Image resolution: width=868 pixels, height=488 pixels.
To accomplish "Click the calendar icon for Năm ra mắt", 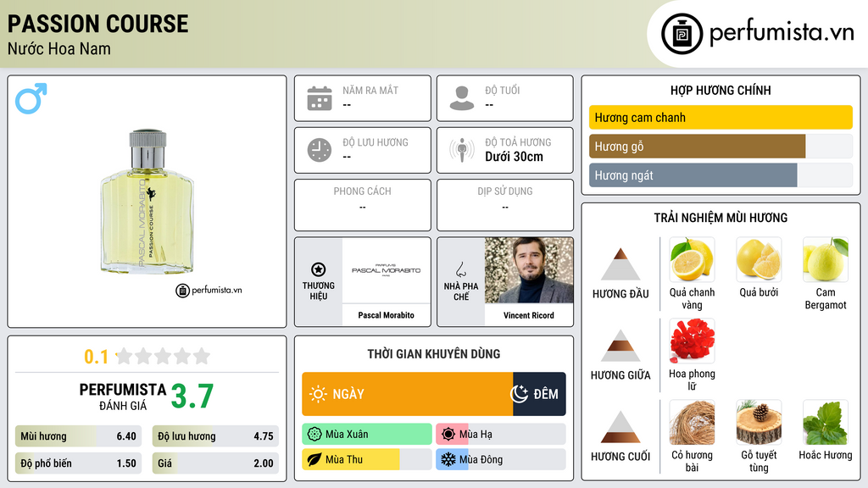I will (320, 98).
